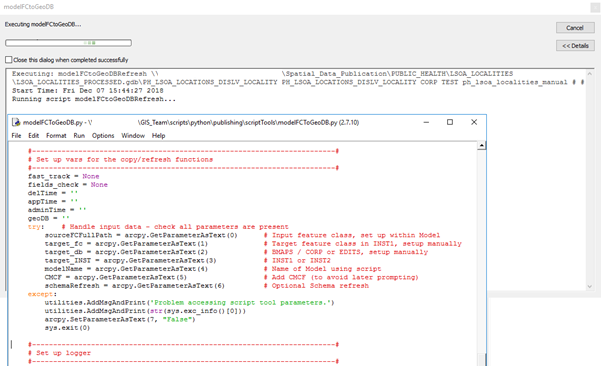Viewport: 601px width, 366px height.
Task: Click the 'sourceFCFullPath' code line
Action: (141, 235)
